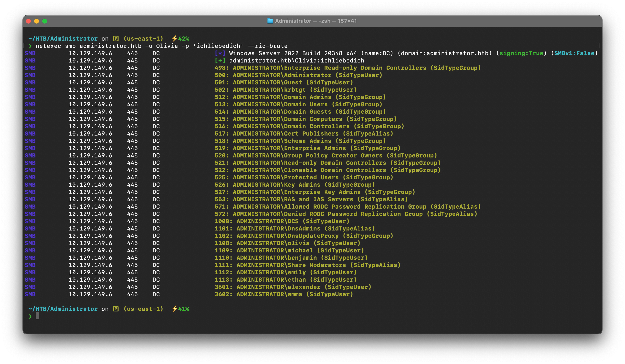This screenshot has width=625, height=364.
Task: Click '498: Enterprise Read-only Domain Controllers' row
Action: 348,68
